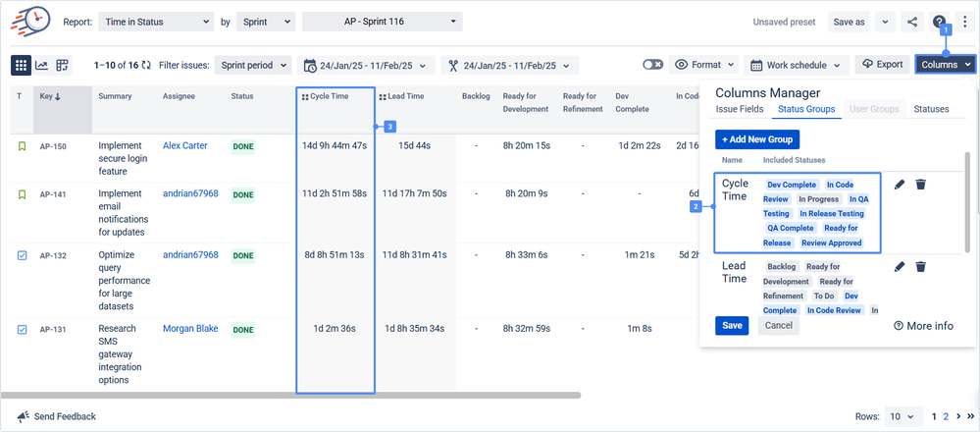Click the To Do status tag
Screen dimensions: 980x432
tap(824, 296)
